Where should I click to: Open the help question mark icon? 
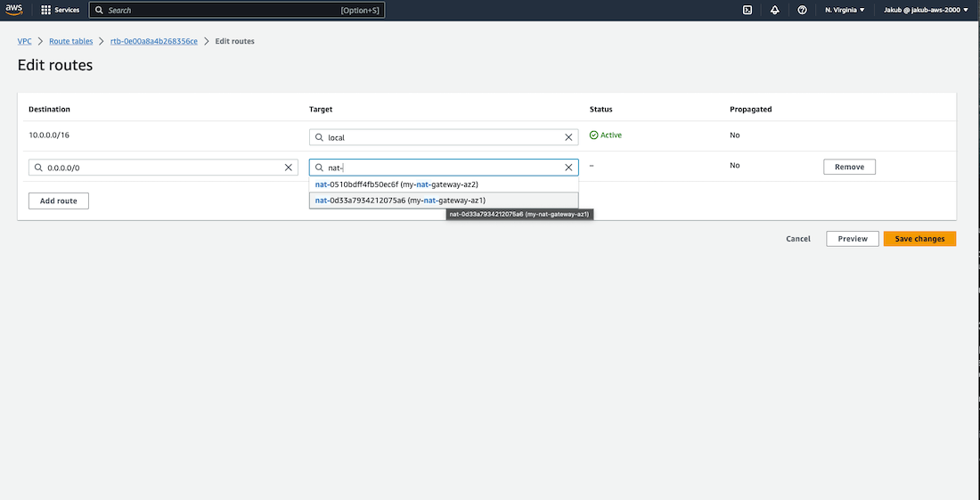[x=802, y=10]
